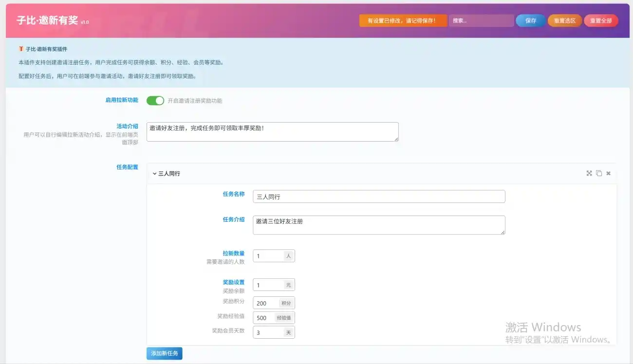Image resolution: width=633 pixels, height=364 pixels.
Task: Disable the 开启邀请注册奖励功能 toggle
Action: point(155,100)
